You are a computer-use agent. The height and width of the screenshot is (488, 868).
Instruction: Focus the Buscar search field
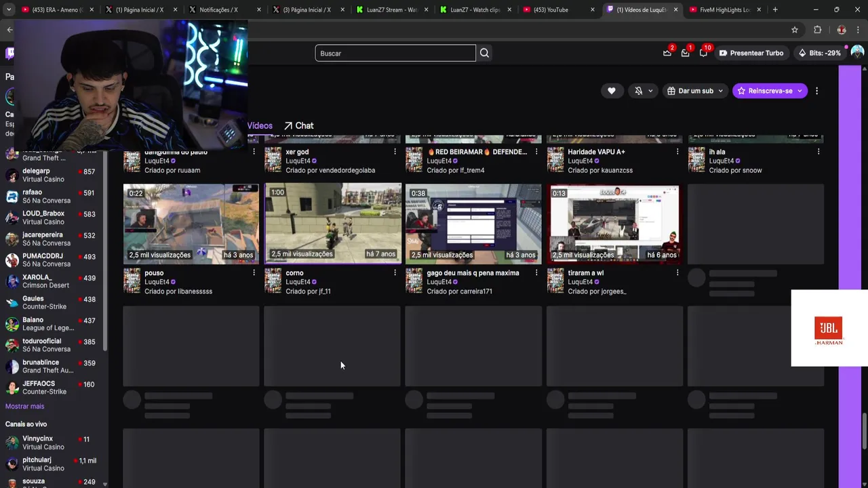(x=395, y=53)
